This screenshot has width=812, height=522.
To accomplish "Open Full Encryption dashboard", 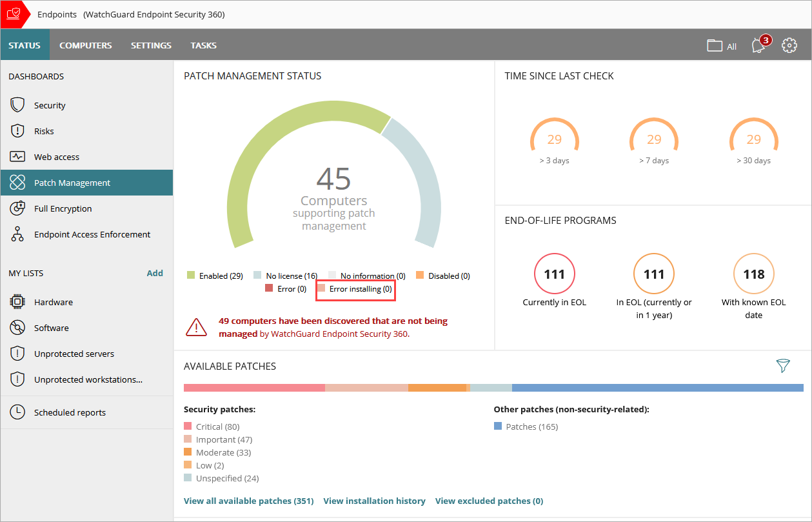I will click(x=86, y=208).
